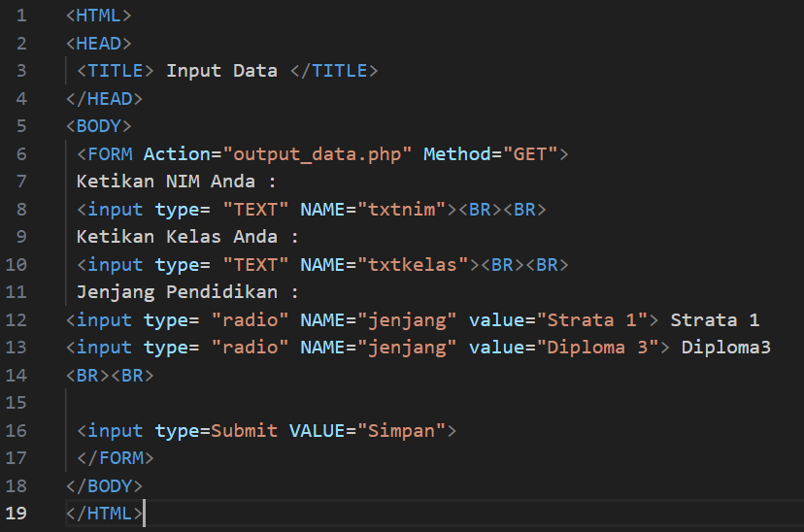Click the closing </FORM> tag
Screen dimensions: 804x532
[x=116, y=457]
